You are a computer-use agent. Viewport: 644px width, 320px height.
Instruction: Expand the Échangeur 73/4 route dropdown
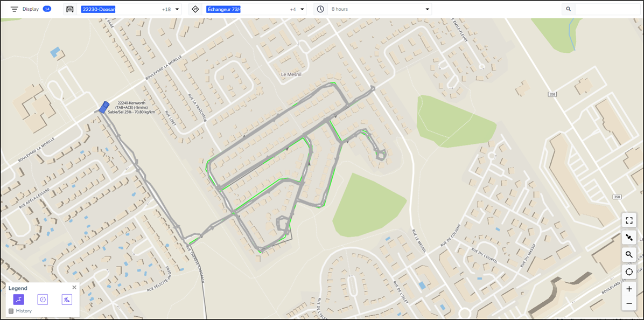302,9
